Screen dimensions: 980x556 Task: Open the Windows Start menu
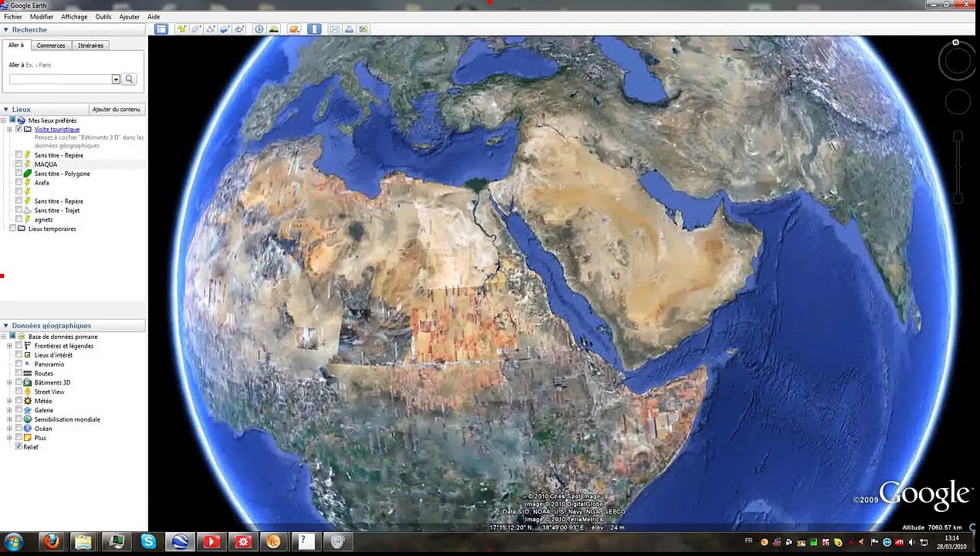(x=13, y=542)
